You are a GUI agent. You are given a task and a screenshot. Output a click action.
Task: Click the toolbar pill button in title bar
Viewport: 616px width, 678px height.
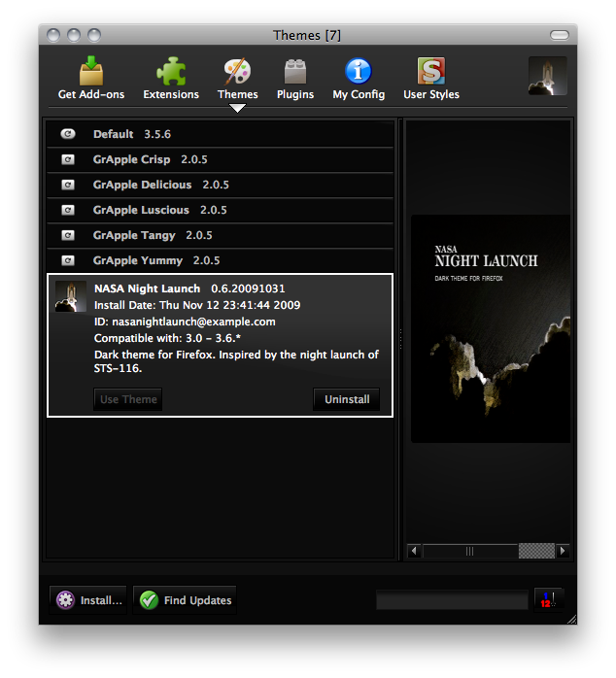click(559, 35)
